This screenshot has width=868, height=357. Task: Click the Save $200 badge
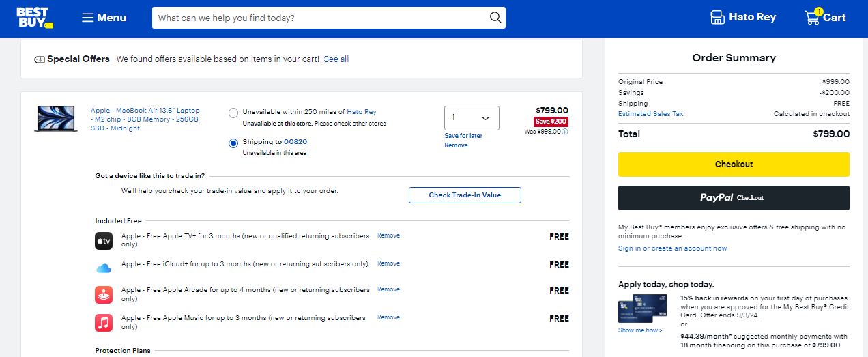[x=551, y=122]
